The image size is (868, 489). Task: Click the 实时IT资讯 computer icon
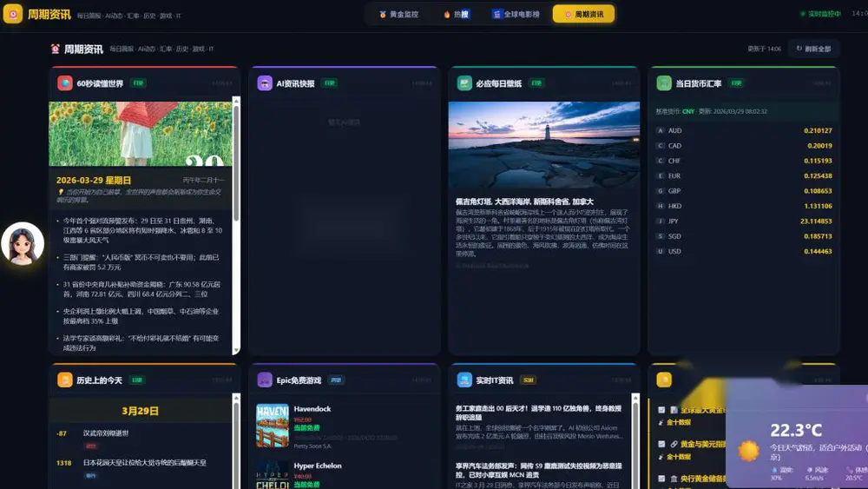pos(464,380)
